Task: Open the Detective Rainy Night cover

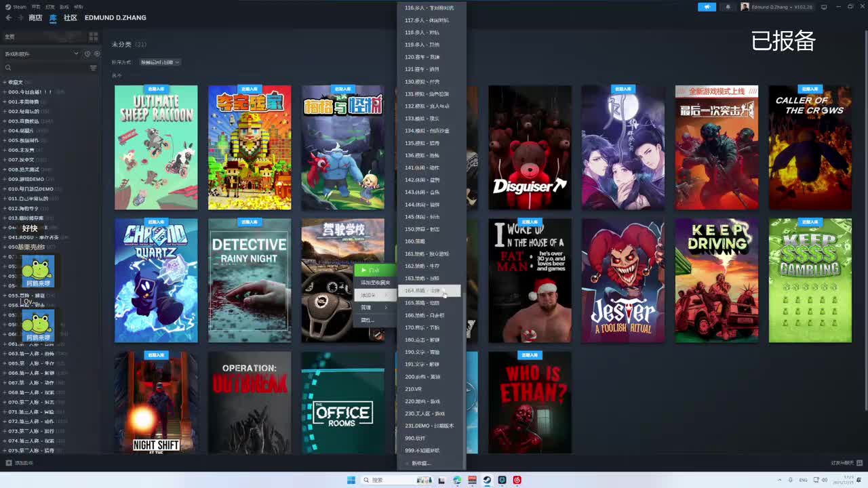Action: pyautogui.click(x=250, y=281)
